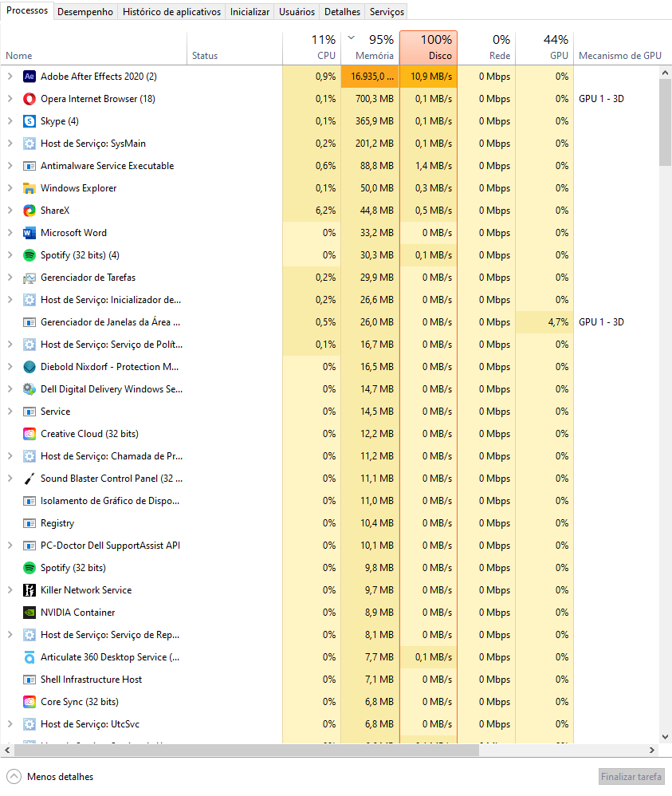Sort by the Memória column header
Screen dimensions: 672x796
[x=370, y=48]
